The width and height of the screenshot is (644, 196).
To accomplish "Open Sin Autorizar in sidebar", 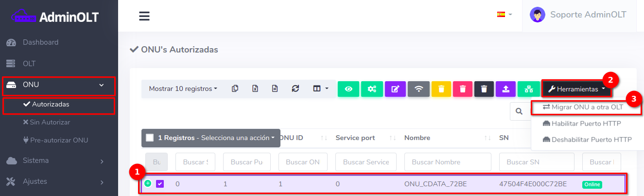I will tap(50, 122).
